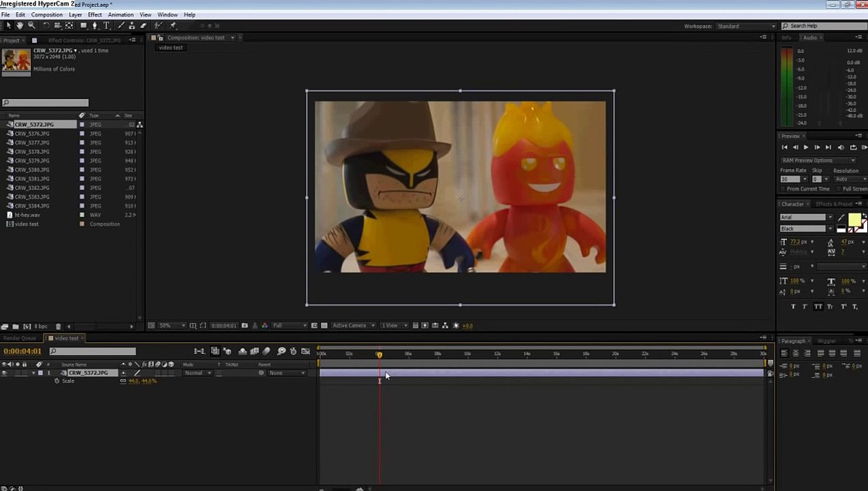Open the Active Camera dropdown
Image resolution: width=868 pixels, height=491 pixels.
pyautogui.click(x=353, y=325)
